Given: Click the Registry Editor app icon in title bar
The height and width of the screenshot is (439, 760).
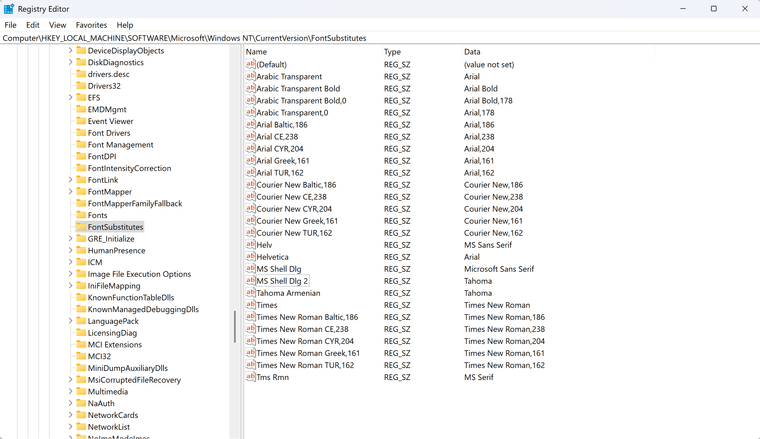Looking at the screenshot, I should point(9,9).
